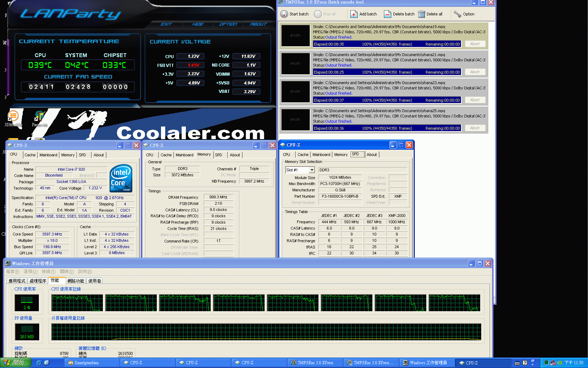Click the second quick launch icon beside Internet Explorer
Viewport: 588px width, 368px height.
coord(47,363)
